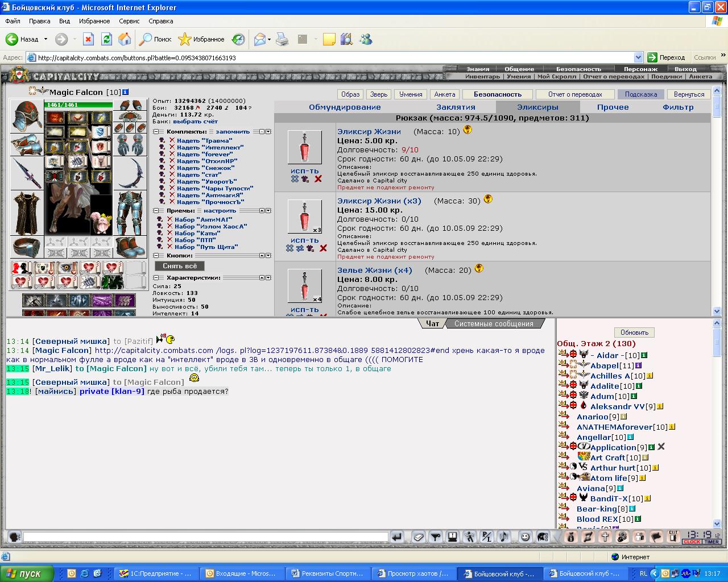
Task: Click the speech head icon left of chat input
Action: (x=14, y=537)
